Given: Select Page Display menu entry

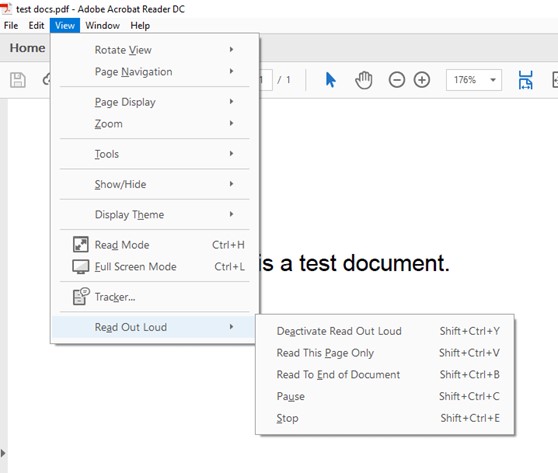Looking at the screenshot, I should pos(154,102).
